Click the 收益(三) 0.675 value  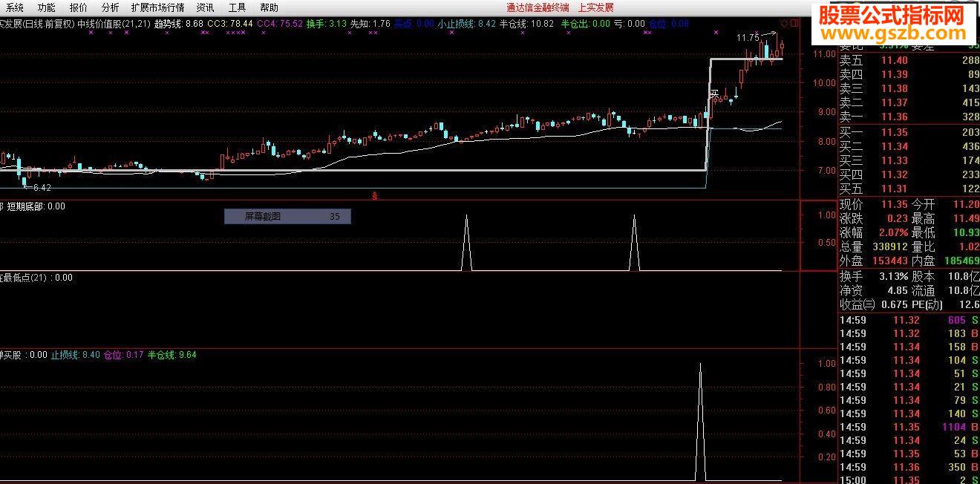(x=895, y=304)
